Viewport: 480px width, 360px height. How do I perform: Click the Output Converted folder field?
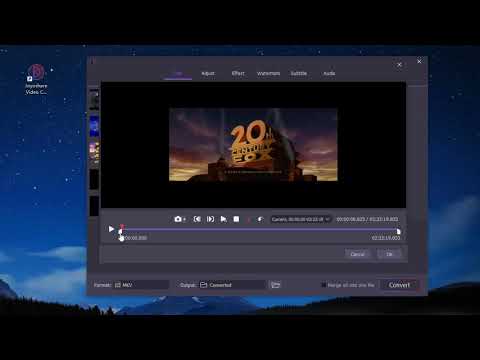pyautogui.click(x=232, y=285)
